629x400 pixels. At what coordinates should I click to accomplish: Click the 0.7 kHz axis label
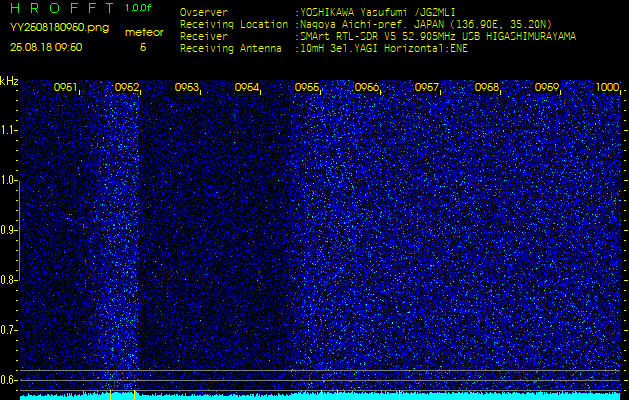8,330
